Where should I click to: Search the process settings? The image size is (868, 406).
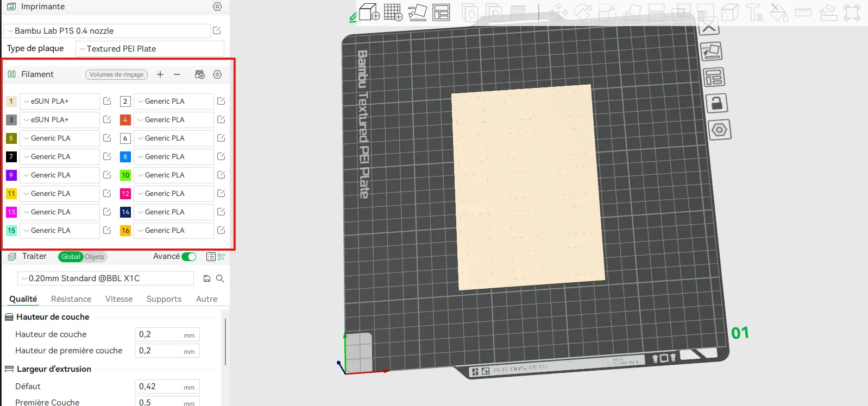tap(220, 278)
